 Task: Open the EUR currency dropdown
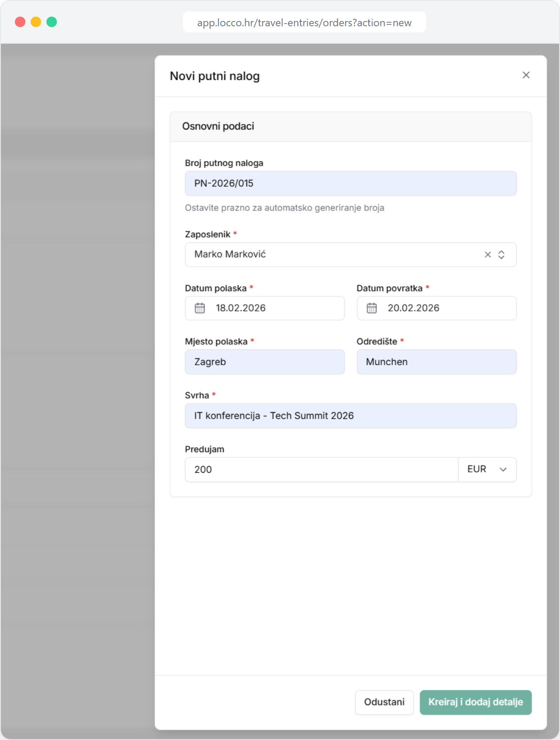(x=487, y=469)
